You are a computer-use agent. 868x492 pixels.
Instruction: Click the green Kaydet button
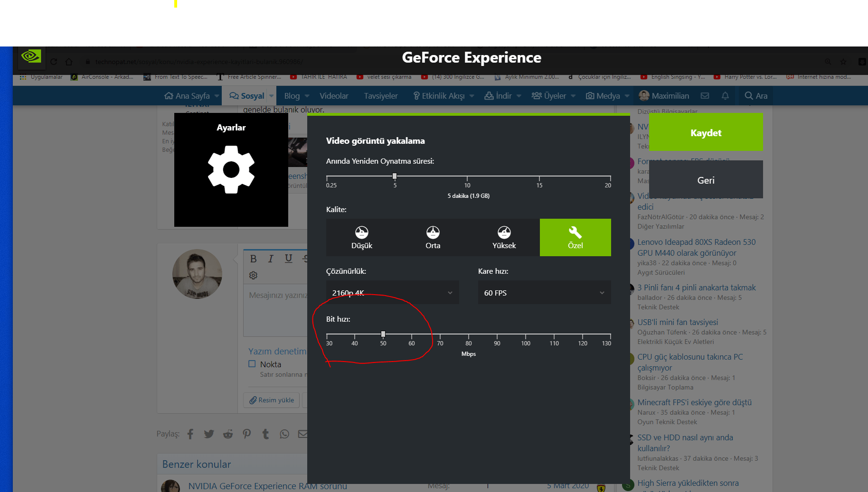coord(706,133)
